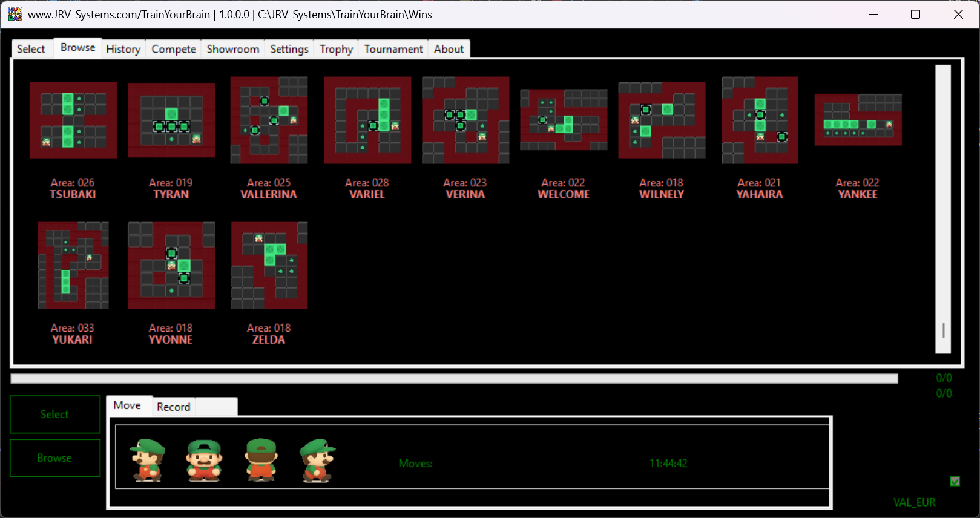View the Trophy tab
980x518 pixels.
click(336, 49)
